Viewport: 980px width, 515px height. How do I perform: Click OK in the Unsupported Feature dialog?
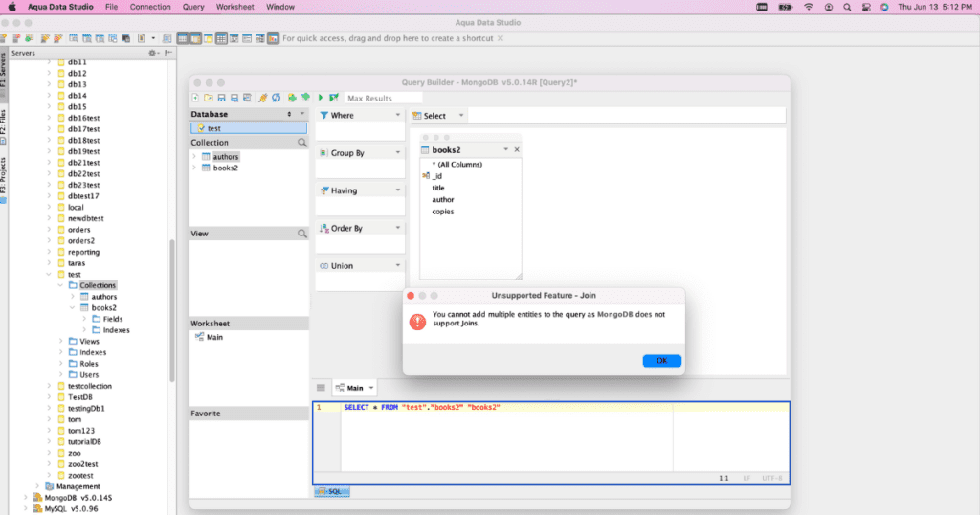pyautogui.click(x=662, y=361)
